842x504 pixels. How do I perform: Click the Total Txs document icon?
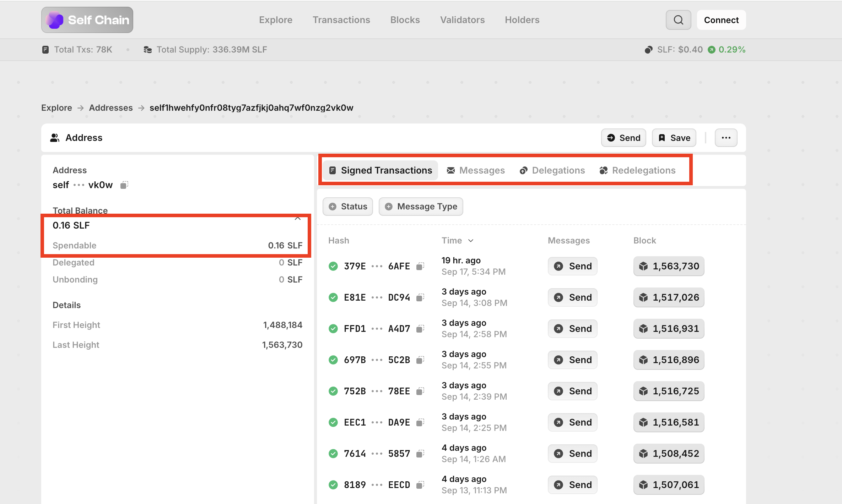(x=45, y=50)
